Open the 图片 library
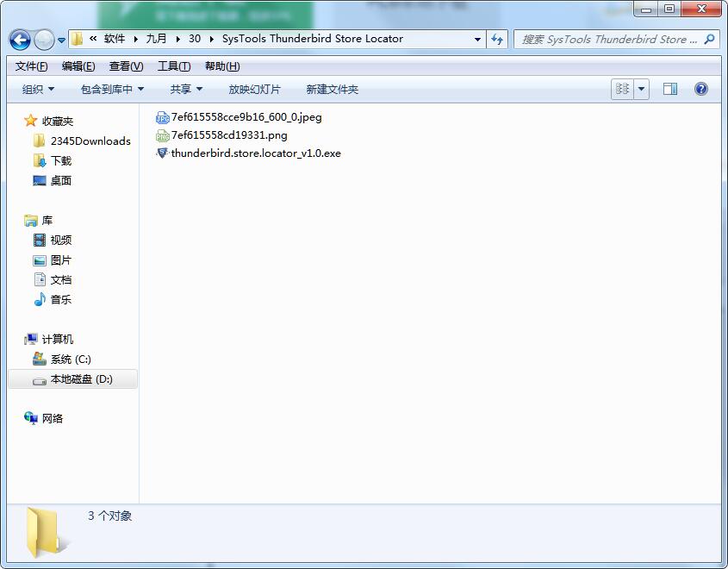The image size is (728, 569). [x=61, y=260]
